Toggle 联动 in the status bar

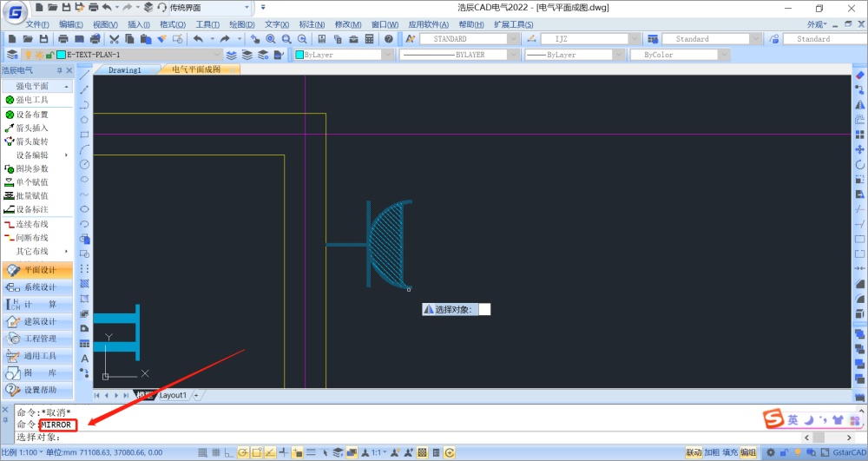tap(694, 452)
